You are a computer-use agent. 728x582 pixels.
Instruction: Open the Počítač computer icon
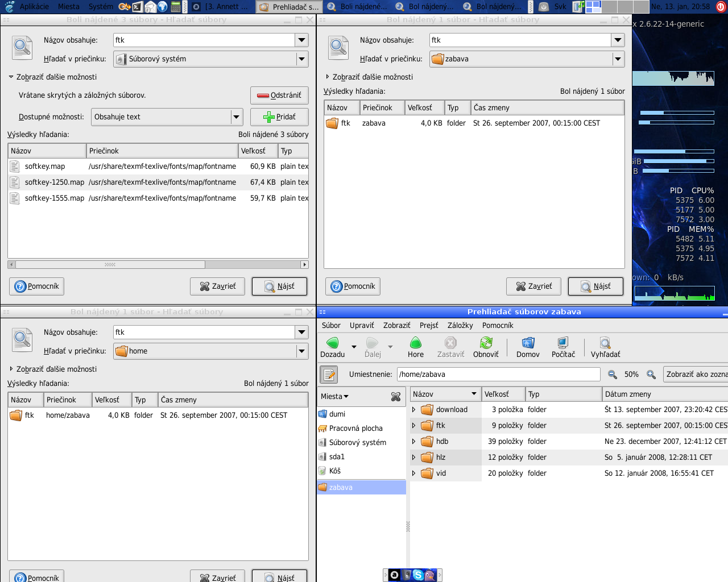pos(563,343)
